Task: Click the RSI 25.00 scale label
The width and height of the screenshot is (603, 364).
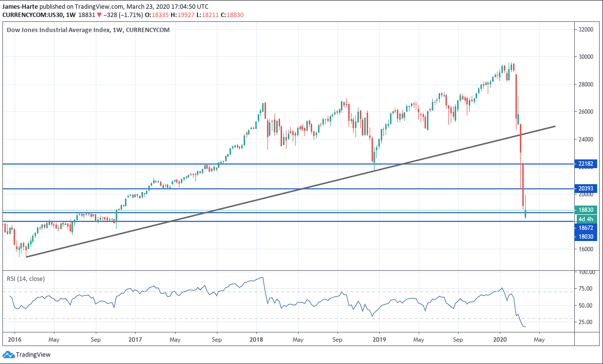Action: [x=585, y=322]
